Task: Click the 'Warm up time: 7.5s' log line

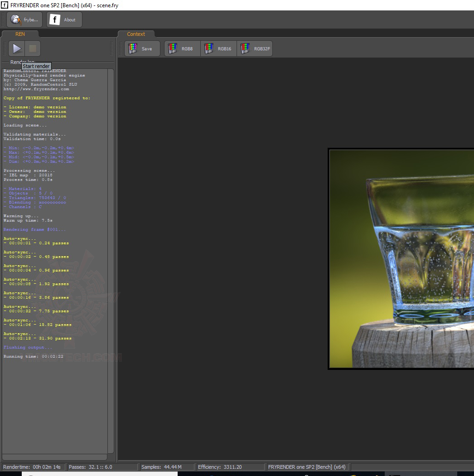Action: tap(28, 220)
